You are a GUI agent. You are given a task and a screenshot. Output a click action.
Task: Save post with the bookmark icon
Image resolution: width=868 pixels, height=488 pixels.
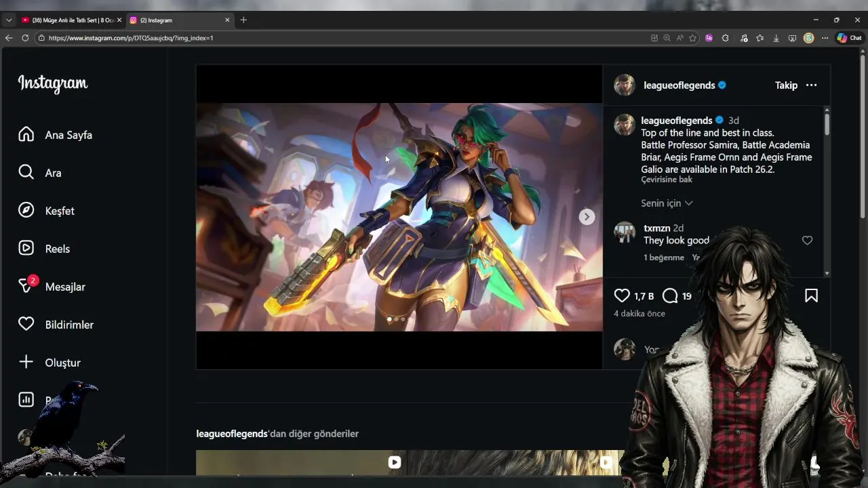click(811, 296)
